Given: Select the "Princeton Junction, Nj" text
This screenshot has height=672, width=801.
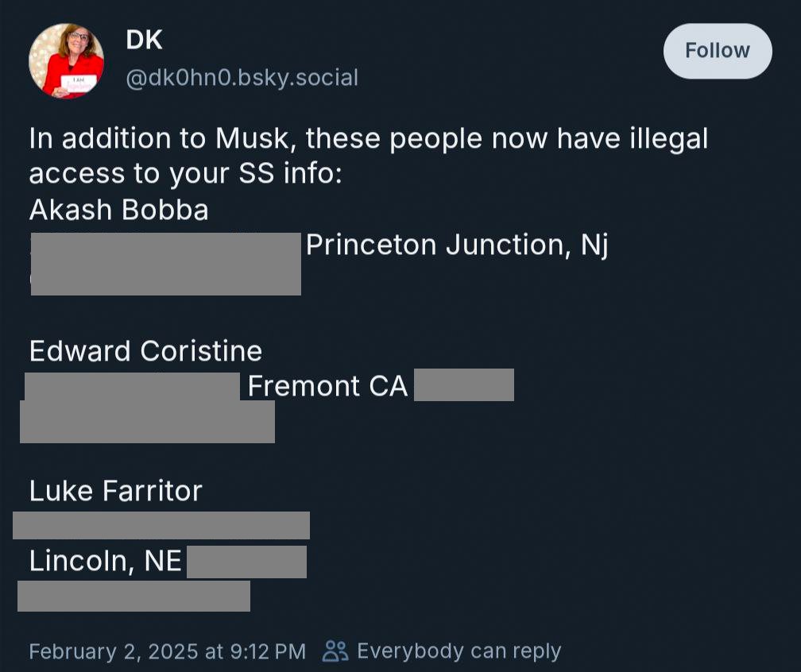Looking at the screenshot, I should pyautogui.click(x=457, y=245).
